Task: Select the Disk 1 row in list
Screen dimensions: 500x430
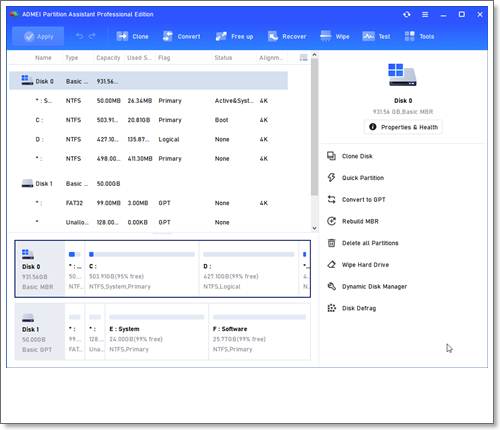Action: pos(149,184)
